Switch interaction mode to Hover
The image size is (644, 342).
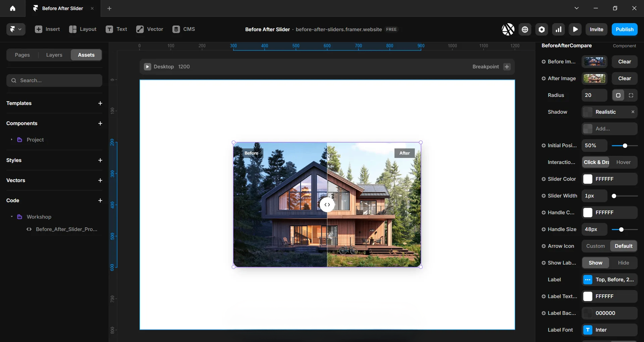[623, 162]
